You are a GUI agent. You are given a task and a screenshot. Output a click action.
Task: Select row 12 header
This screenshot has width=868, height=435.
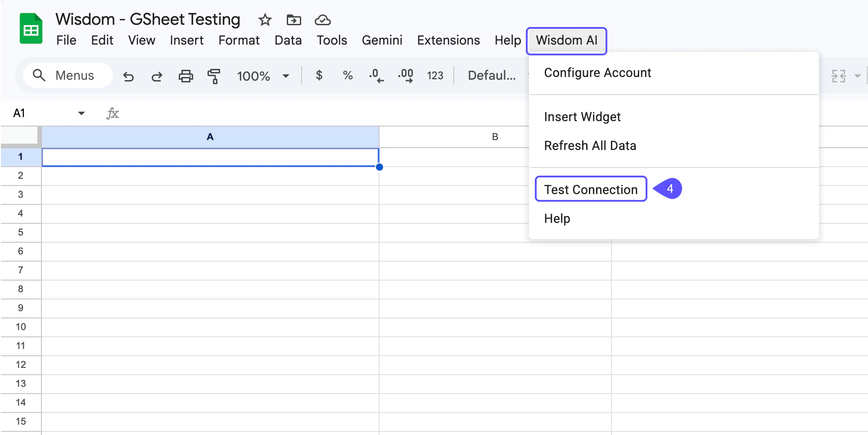[21, 365]
